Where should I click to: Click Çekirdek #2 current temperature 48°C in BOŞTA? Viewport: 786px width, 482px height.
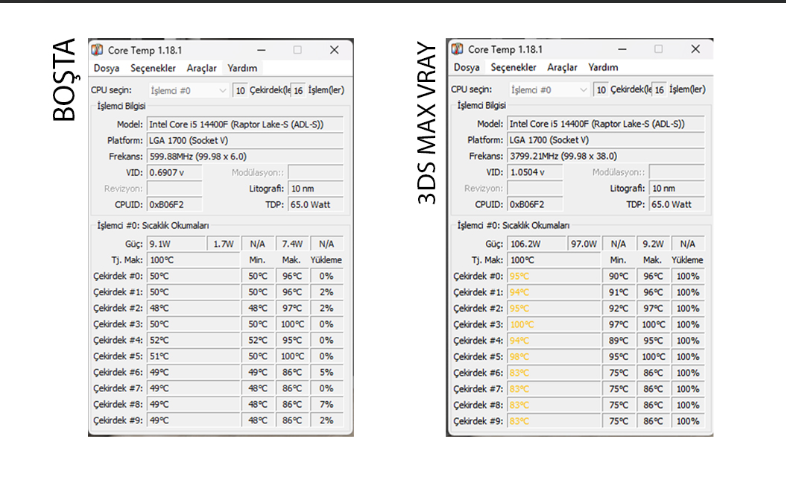(x=193, y=308)
